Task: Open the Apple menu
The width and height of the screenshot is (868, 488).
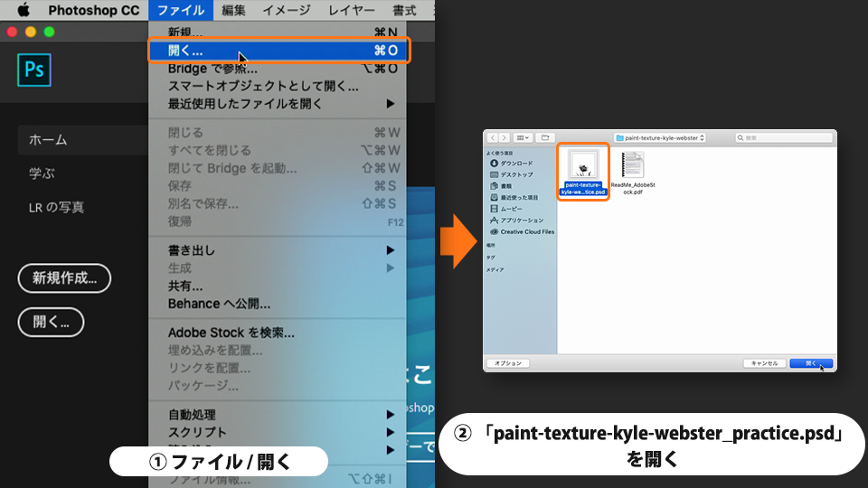Action: pos(24,10)
